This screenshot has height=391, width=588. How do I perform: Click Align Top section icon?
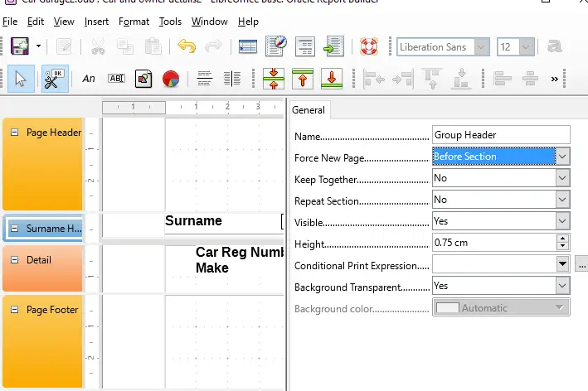coord(432,79)
